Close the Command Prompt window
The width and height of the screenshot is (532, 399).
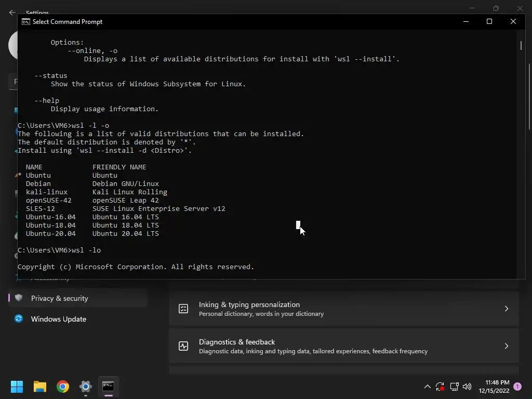[x=513, y=21]
